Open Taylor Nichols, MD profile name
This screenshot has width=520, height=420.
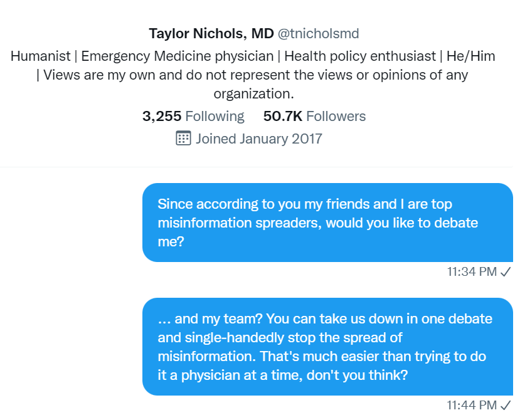pos(211,33)
